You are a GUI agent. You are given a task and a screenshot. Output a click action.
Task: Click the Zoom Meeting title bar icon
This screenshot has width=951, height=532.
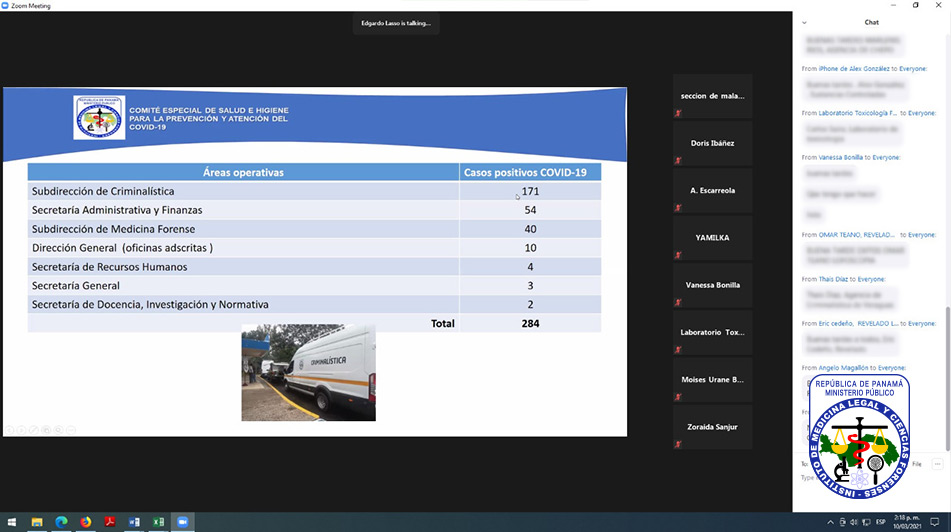pyautogui.click(x=5, y=5)
